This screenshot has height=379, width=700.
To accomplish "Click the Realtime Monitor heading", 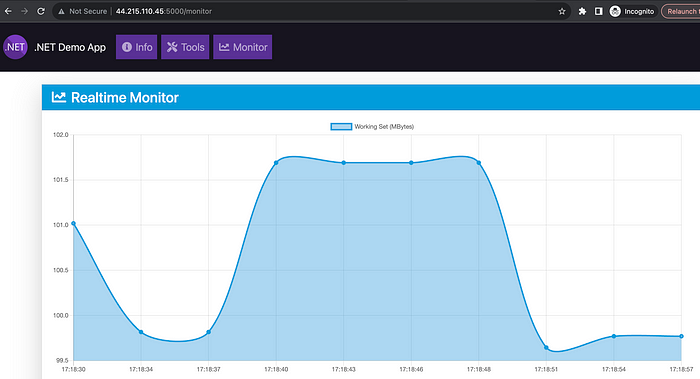I will tap(125, 97).
